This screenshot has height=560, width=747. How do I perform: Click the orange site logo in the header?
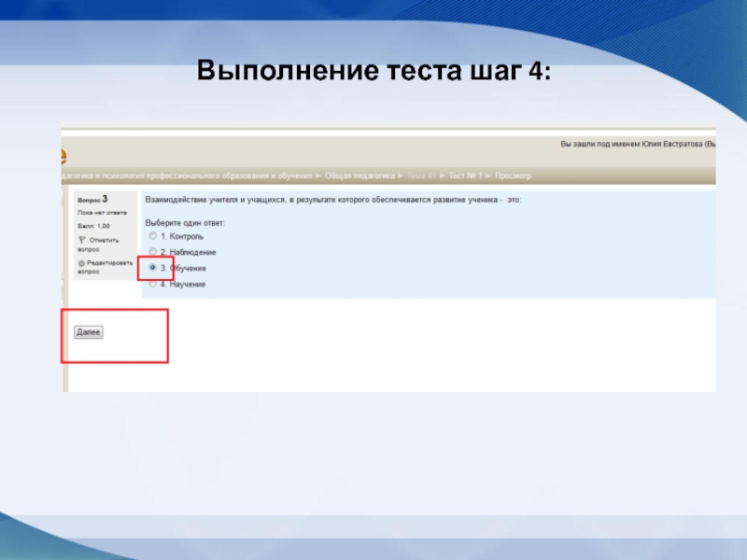[x=63, y=157]
